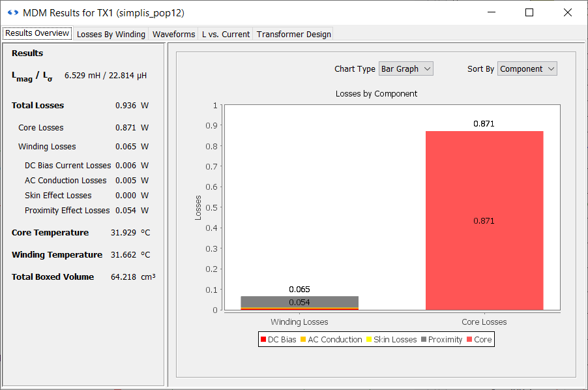Open the Chart Type dropdown
588x390 pixels.
coord(405,68)
